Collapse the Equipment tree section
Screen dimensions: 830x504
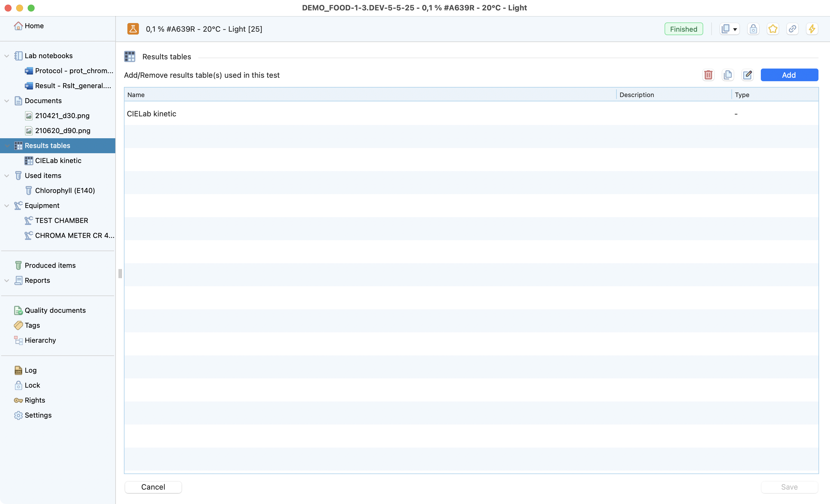tap(7, 206)
